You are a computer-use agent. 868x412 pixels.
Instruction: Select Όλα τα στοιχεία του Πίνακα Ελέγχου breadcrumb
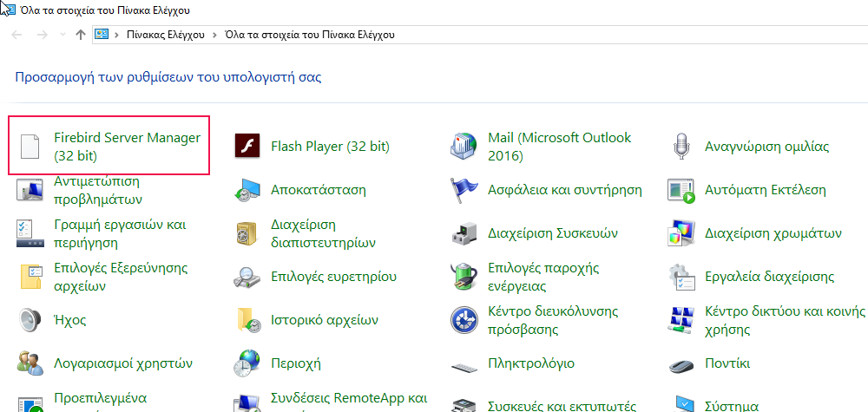(310, 35)
